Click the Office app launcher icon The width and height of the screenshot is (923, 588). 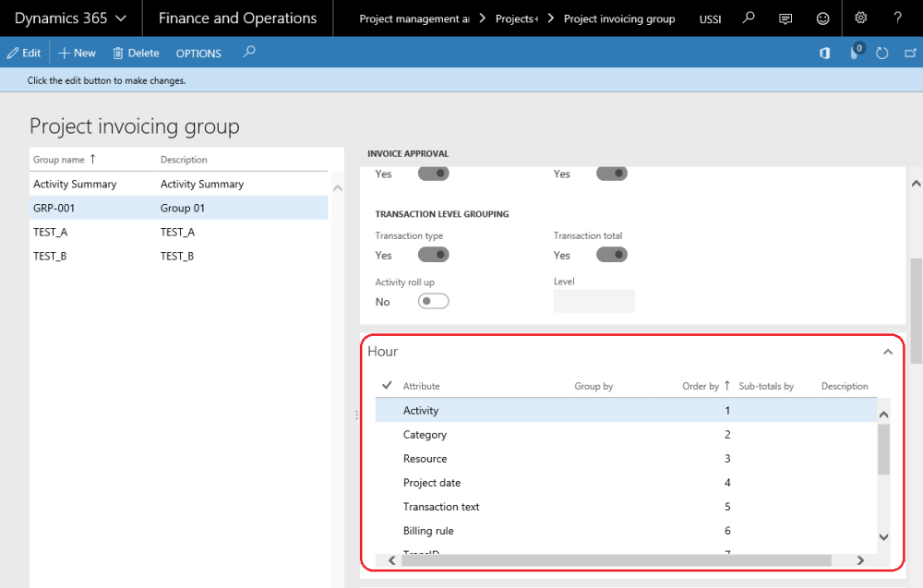[823, 53]
